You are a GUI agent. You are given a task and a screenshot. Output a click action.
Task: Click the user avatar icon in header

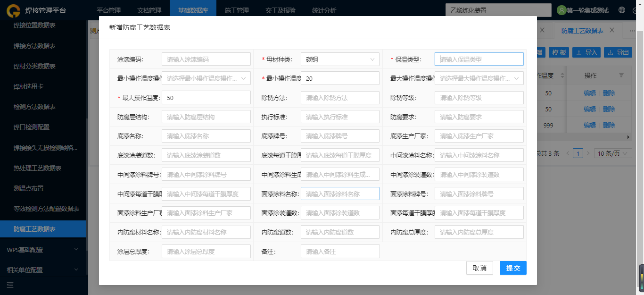[x=561, y=10]
